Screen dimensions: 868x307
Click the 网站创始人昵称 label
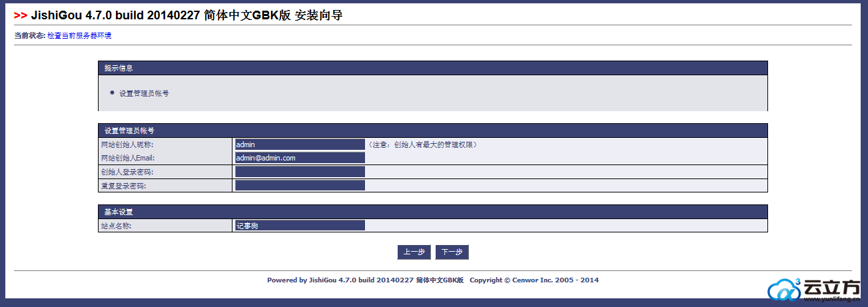coord(127,145)
